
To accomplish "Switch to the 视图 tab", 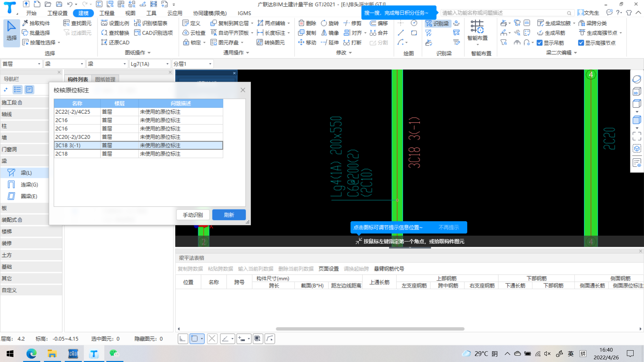I will tap(130, 13).
